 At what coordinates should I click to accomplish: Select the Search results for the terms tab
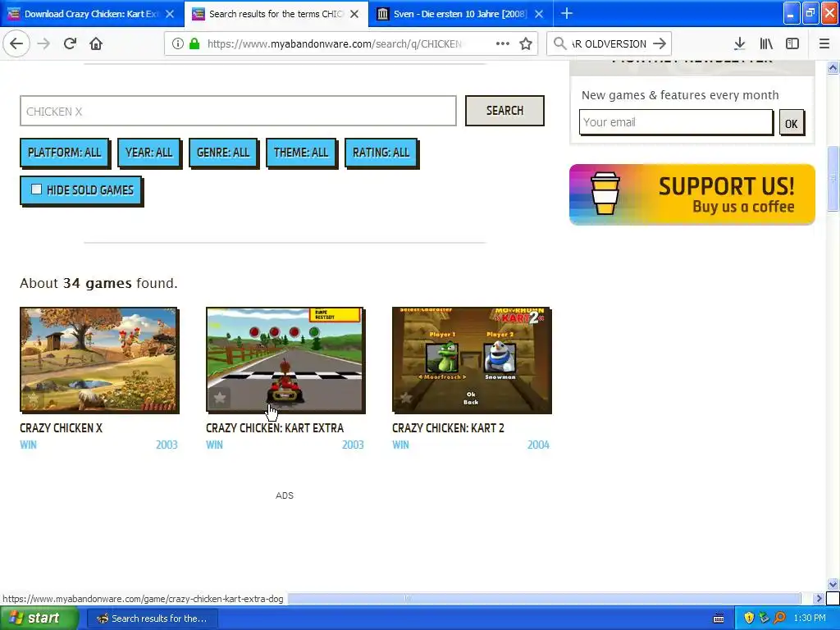275,14
